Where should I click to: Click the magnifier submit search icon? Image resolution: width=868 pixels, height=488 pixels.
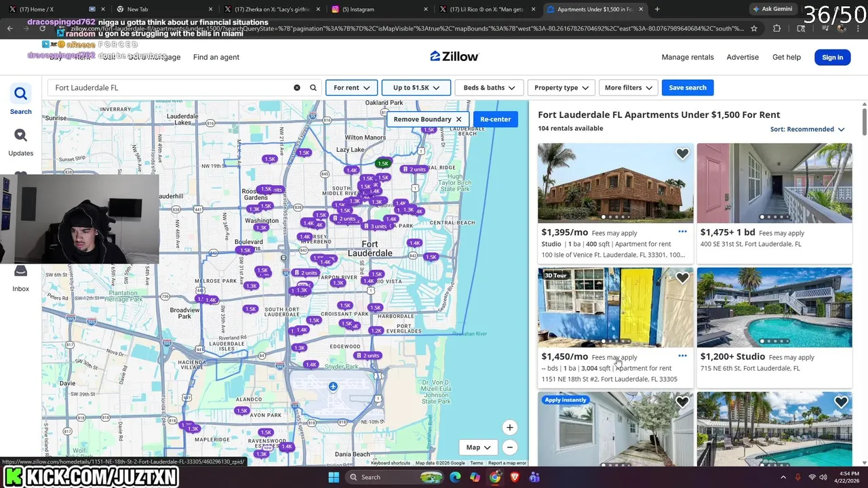click(313, 87)
